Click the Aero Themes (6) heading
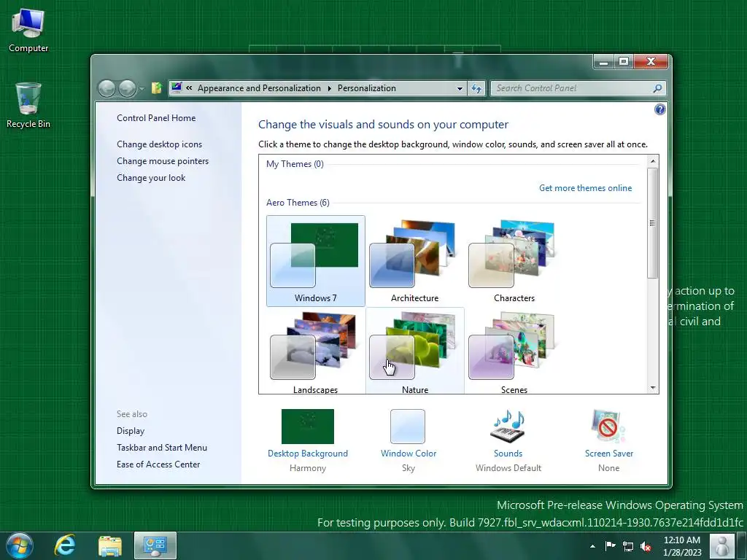Image resolution: width=747 pixels, height=560 pixels. [x=298, y=203]
